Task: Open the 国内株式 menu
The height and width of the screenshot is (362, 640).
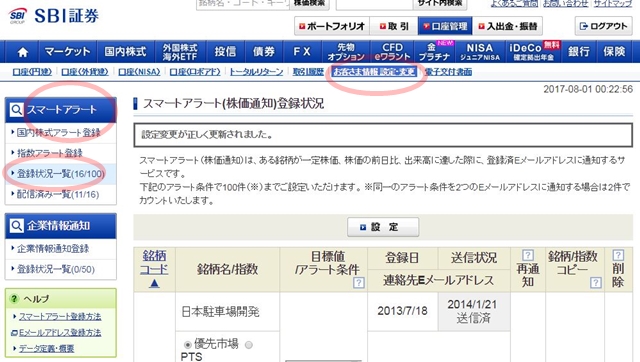Action: 125,52
